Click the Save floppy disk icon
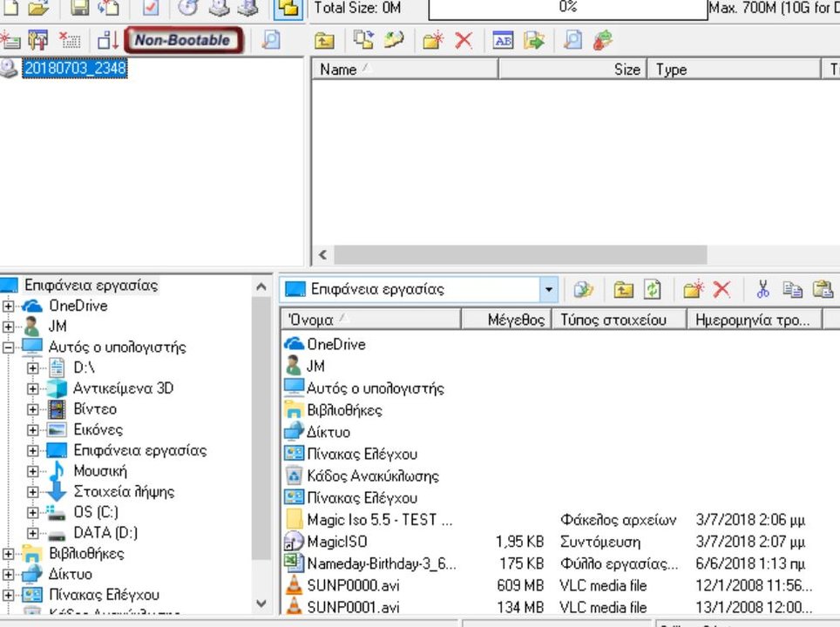Viewport: 840px width, 627px height. [x=79, y=8]
